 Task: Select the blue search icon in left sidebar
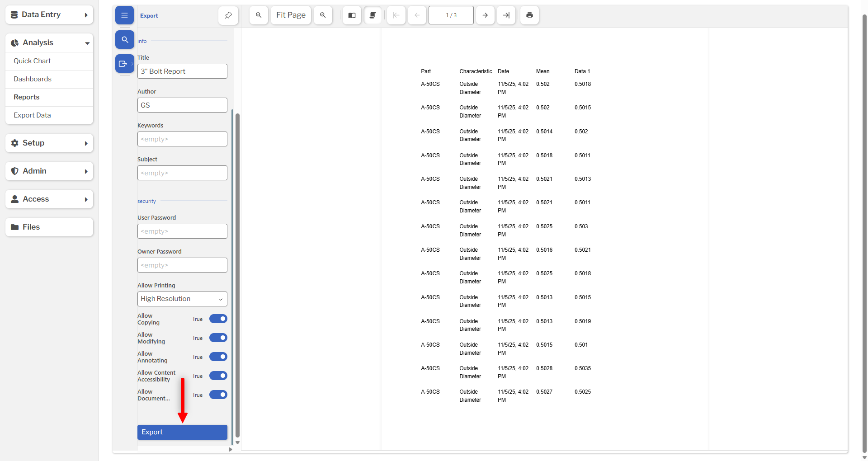coord(124,39)
